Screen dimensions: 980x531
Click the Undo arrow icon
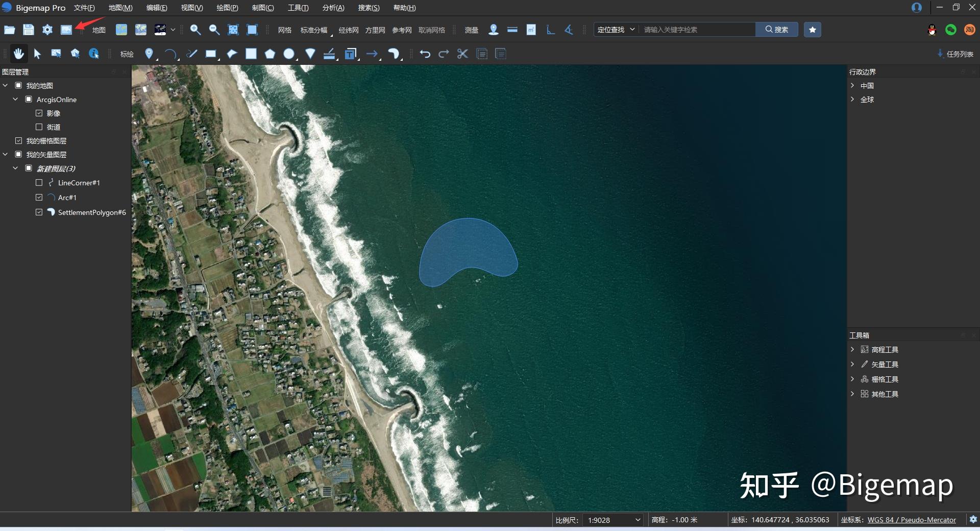click(425, 54)
